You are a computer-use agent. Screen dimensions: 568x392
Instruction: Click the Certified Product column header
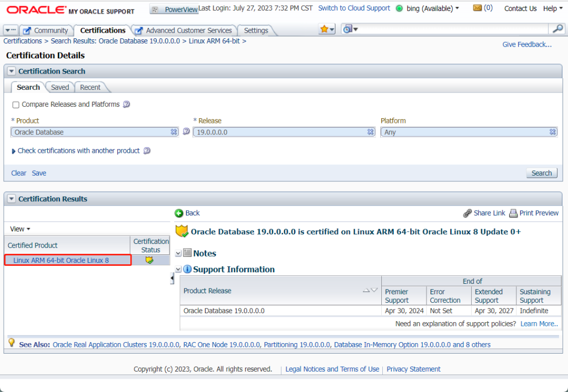[67, 245]
